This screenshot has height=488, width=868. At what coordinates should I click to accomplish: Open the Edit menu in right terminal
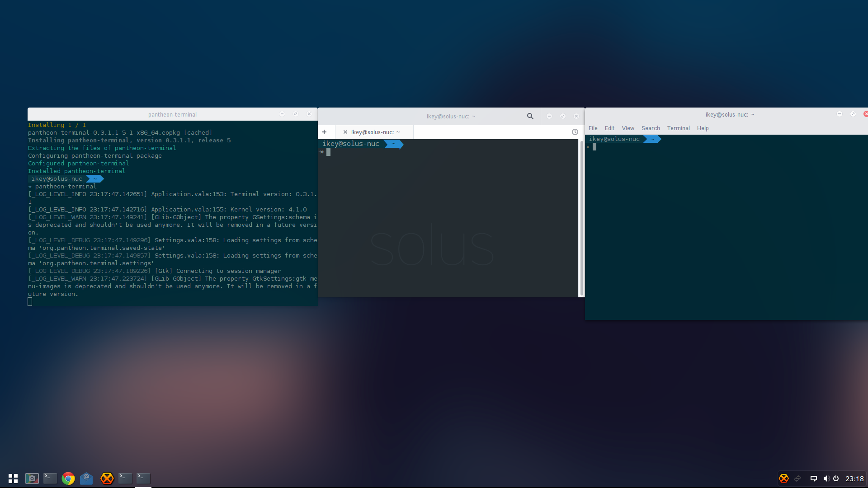tap(609, 128)
